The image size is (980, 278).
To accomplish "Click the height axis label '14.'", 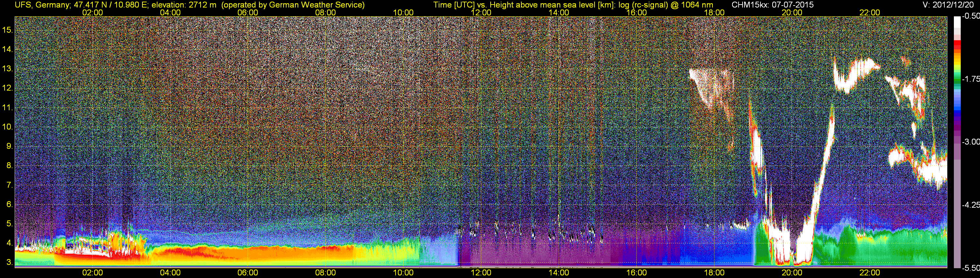I will (8, 49).
